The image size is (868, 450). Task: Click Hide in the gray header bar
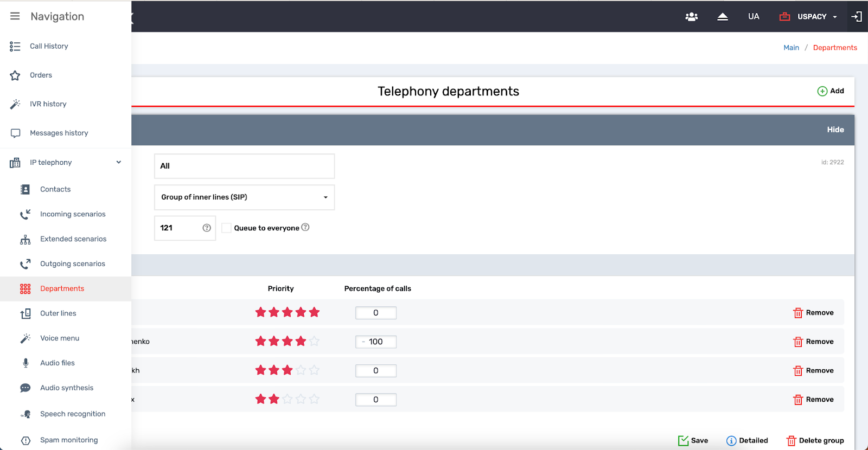(x=835, y=130)
